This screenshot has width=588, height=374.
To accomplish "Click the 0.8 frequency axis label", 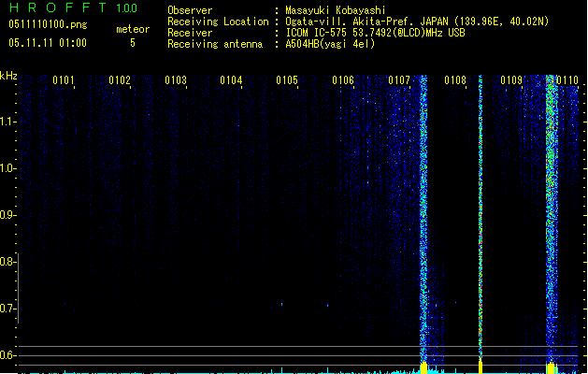I will [x=7, y=262].
